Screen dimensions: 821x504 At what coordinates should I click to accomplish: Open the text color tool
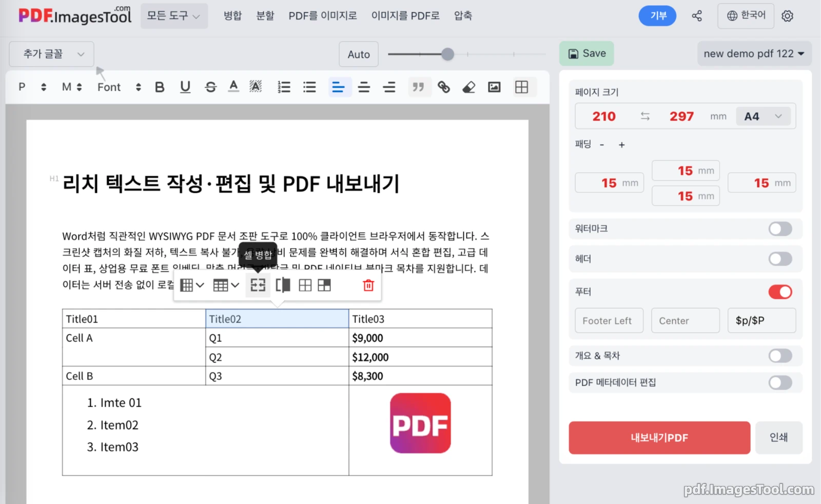pyautogui.click(x=233, y=87)
